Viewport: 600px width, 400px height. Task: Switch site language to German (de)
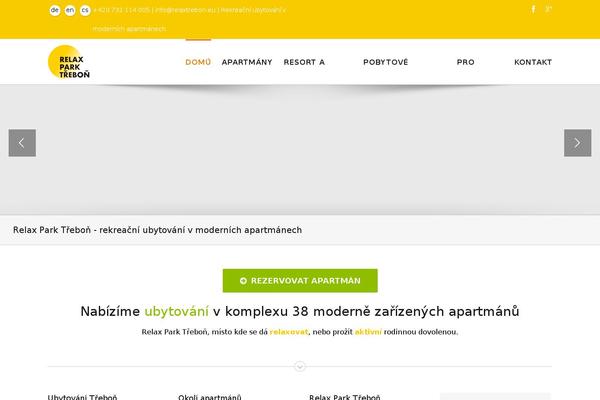click(x=55, y=10)
